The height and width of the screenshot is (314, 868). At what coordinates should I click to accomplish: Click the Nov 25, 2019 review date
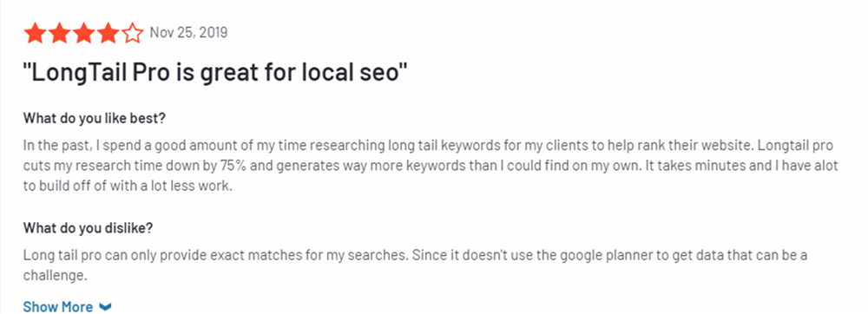point(188,33)
